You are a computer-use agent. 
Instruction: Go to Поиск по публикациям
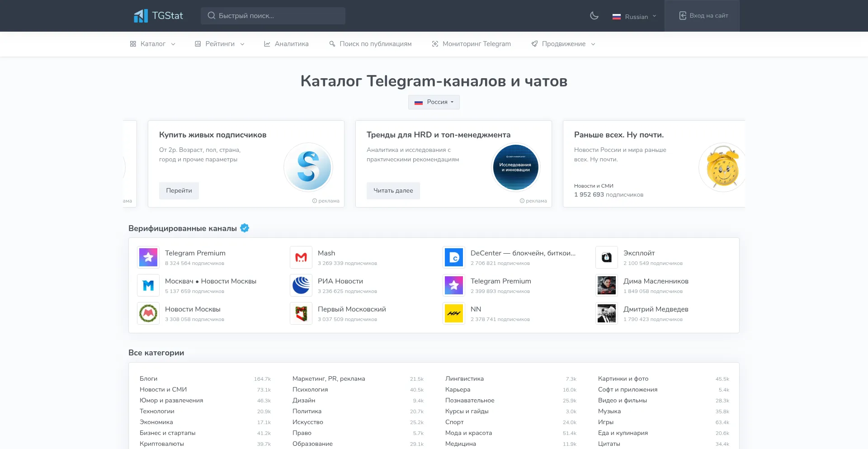pos(370,44)
